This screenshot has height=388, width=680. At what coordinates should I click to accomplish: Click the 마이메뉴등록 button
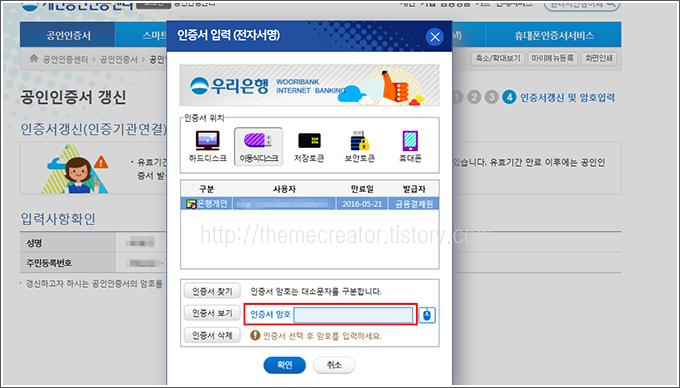click(x=552, y=58)
